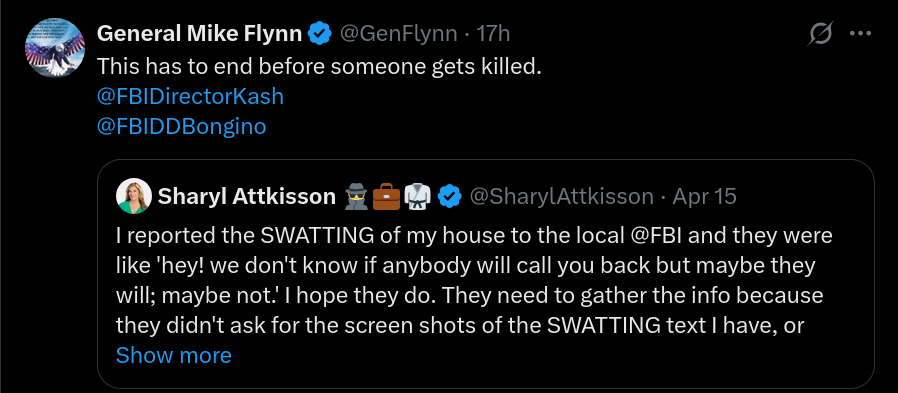The image size is (898, 393).
Task: Click the martial arts uniform emoji
Action: 417,196
